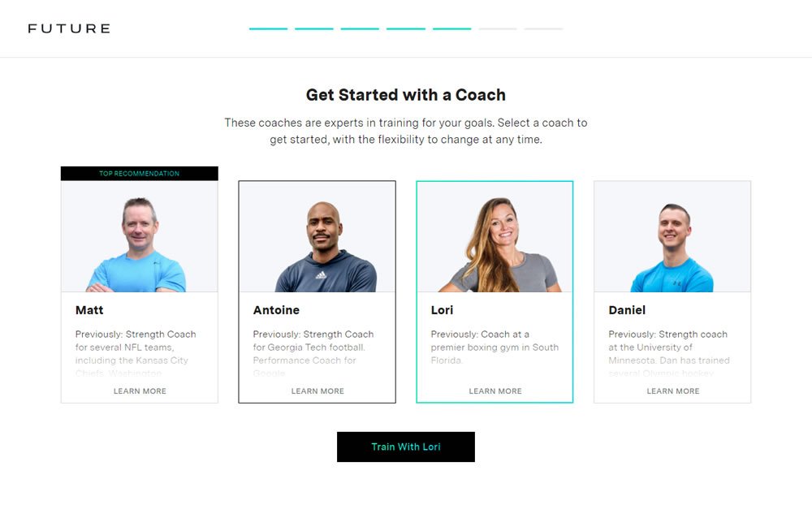
Task: Select Lori's coach photo
Action: (495, 237)
